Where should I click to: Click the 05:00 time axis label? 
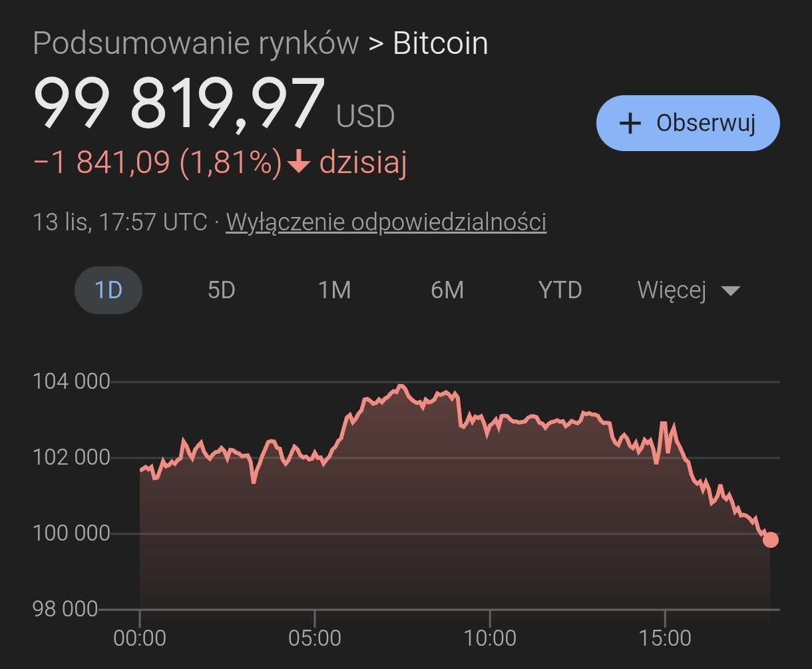pos(314,638)
